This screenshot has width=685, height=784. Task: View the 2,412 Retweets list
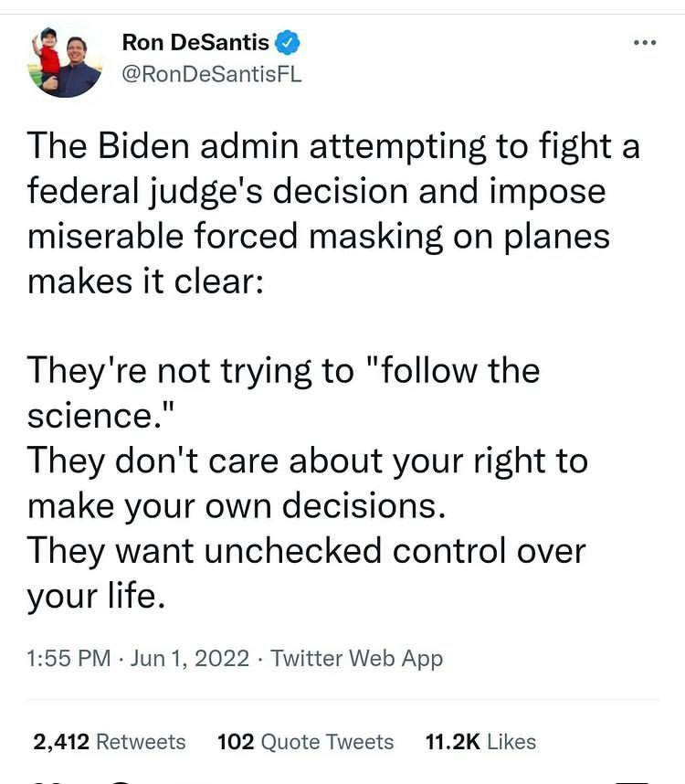click(x=110, y=742)
